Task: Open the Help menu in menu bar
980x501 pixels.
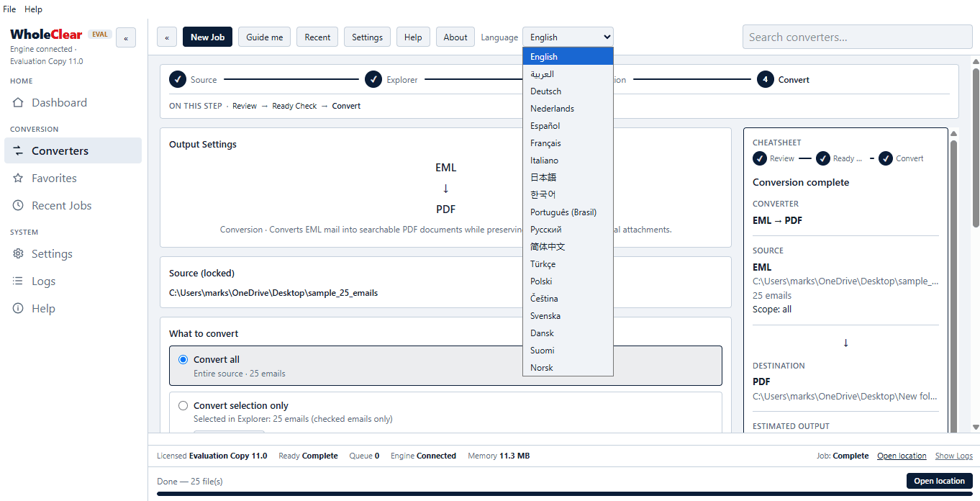Action: [x=33, y=9]
